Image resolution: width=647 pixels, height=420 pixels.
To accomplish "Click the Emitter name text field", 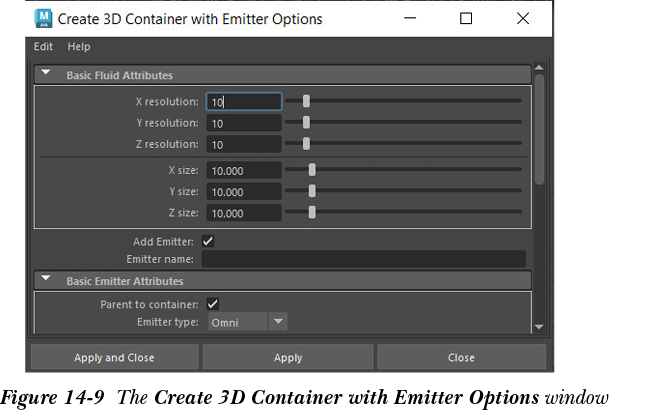I will point(364,260).
